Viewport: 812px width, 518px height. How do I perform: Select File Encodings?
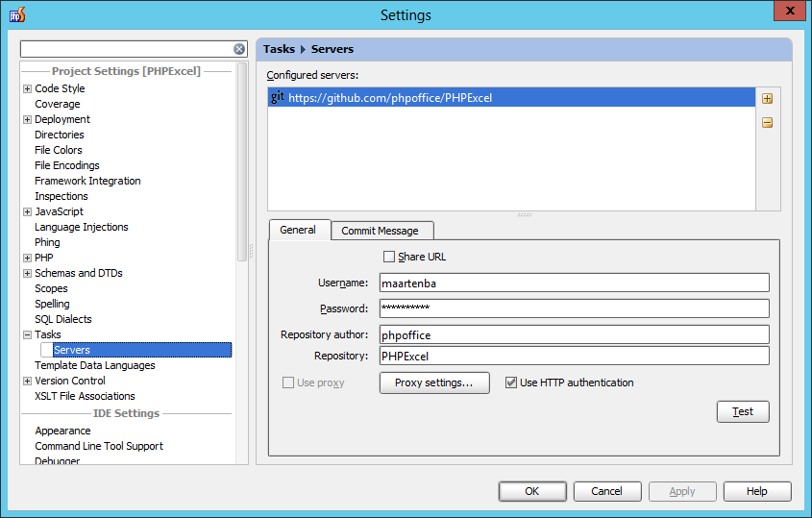(x=67, y=165)
